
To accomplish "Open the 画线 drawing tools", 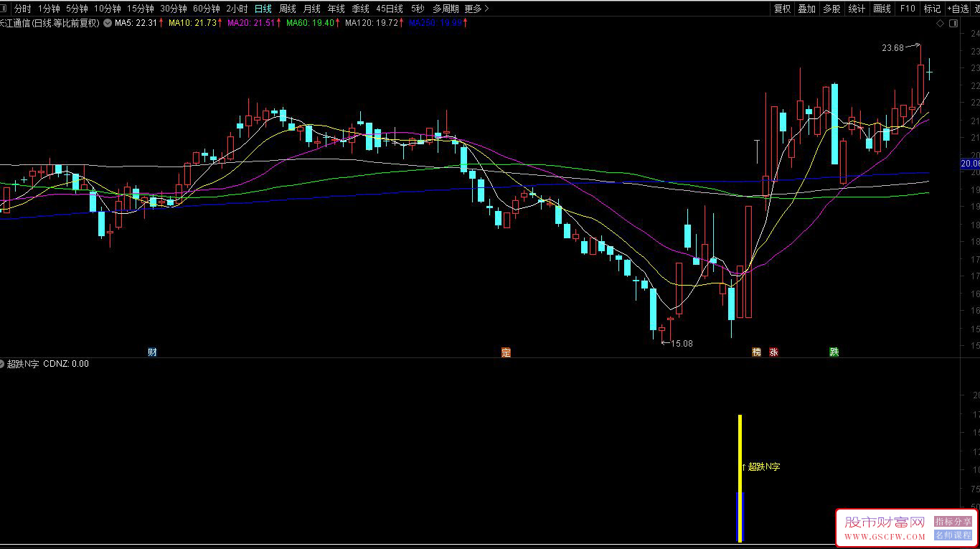I will pyautogui.click(x=882, y=9).
